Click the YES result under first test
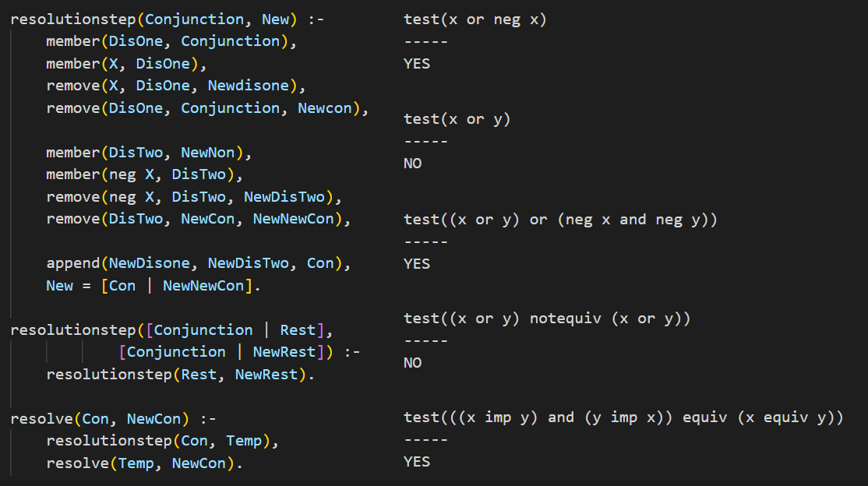Image resolution: width=868 pixels, height=486 pixels. pos(417,64)
